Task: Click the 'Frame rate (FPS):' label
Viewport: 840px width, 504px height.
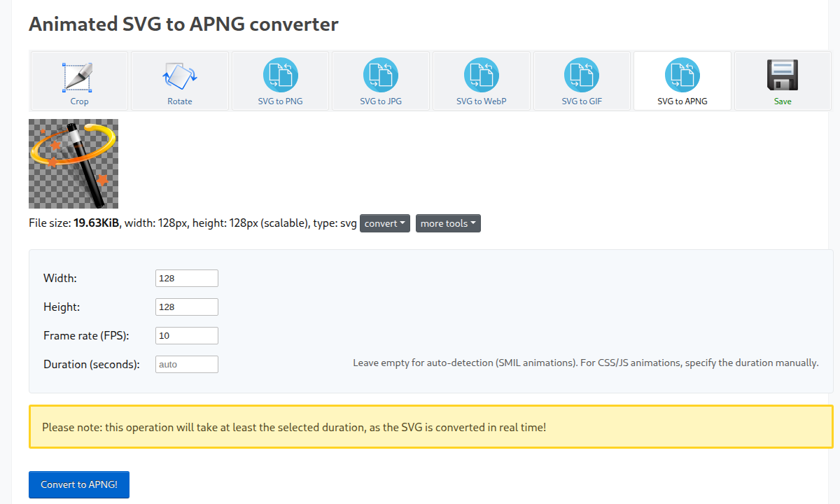Action: (x=86, y=335)
